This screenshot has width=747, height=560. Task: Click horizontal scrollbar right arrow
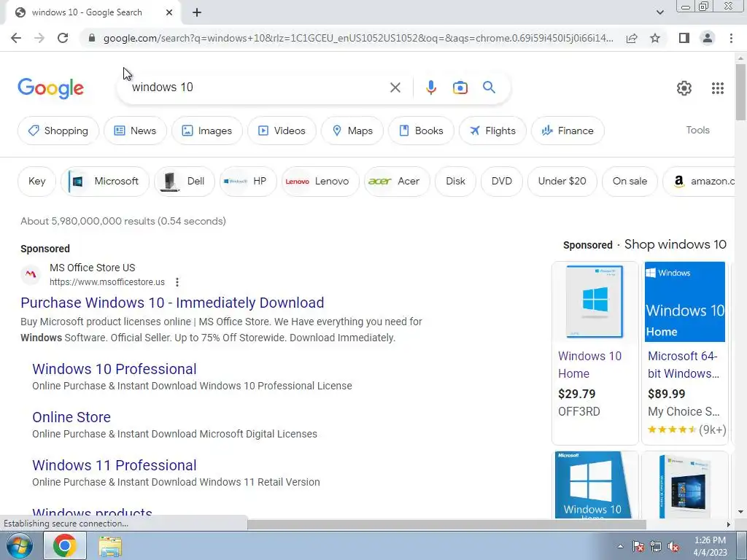click(x=729, y=525)
